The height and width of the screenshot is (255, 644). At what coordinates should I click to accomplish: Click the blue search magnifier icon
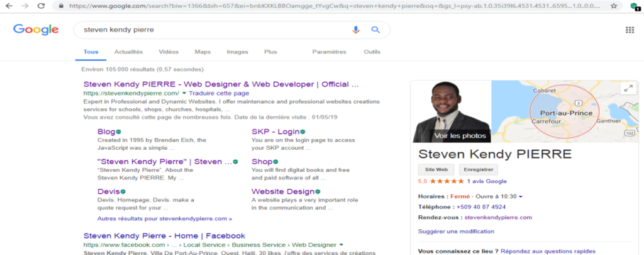click(375, 30)
